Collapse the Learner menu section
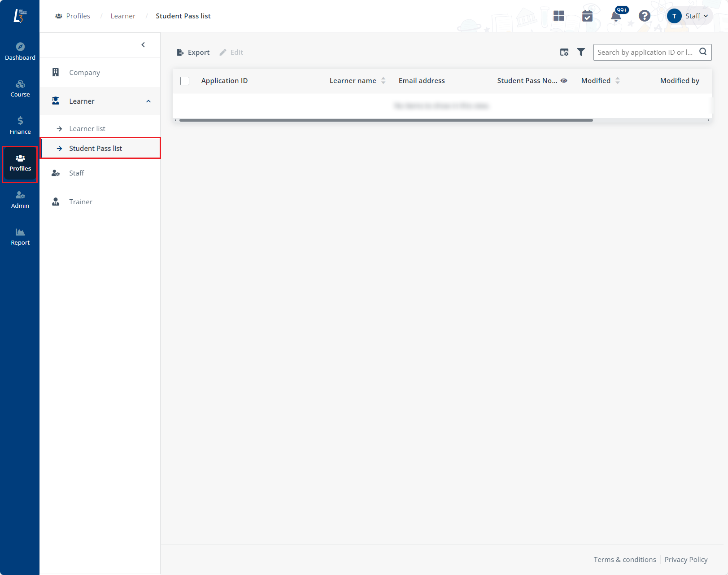This screenshot has height=575, width=728. 148,101
